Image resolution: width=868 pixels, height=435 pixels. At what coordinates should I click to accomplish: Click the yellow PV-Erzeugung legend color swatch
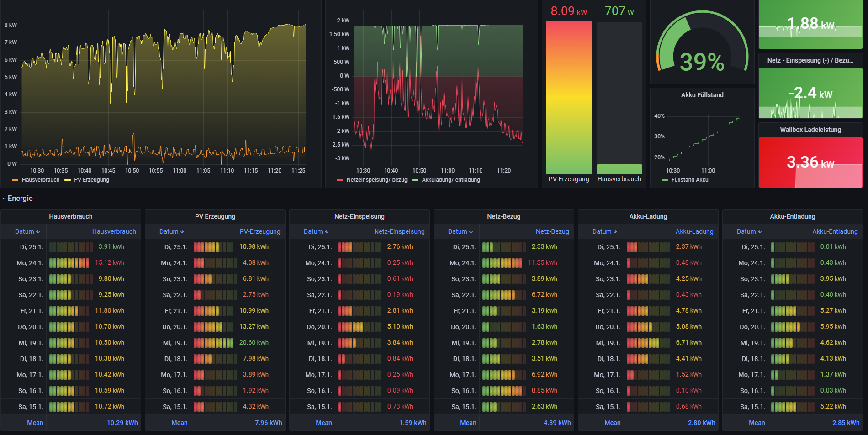coord(68,180)
